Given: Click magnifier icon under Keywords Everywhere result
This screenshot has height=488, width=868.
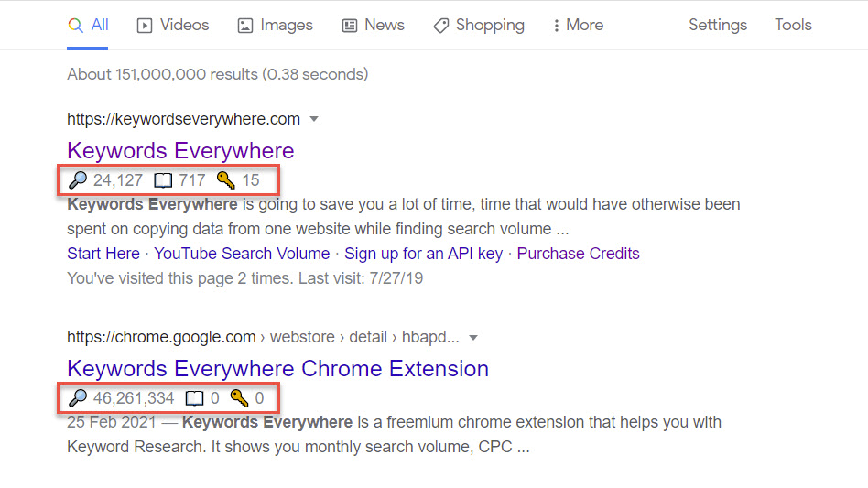Looking at the screenshot, I should pyautogui.click(x=78, y=180).
